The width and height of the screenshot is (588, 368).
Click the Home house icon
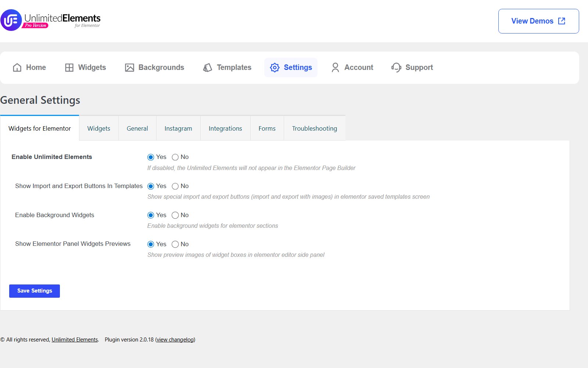[x=17, y=67]
